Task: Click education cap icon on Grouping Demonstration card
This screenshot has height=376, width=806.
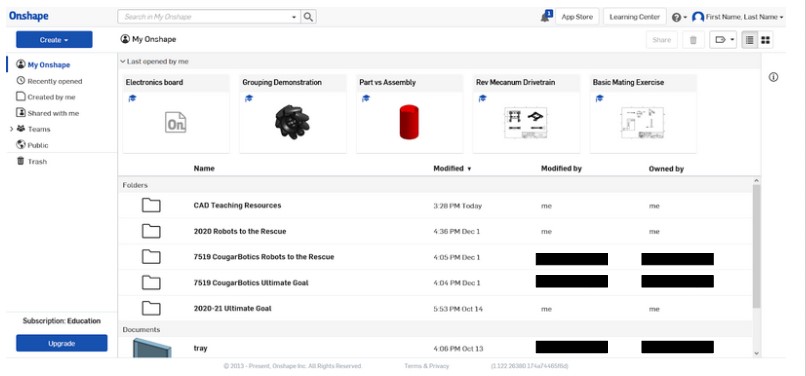Action: tap(249, 98)
